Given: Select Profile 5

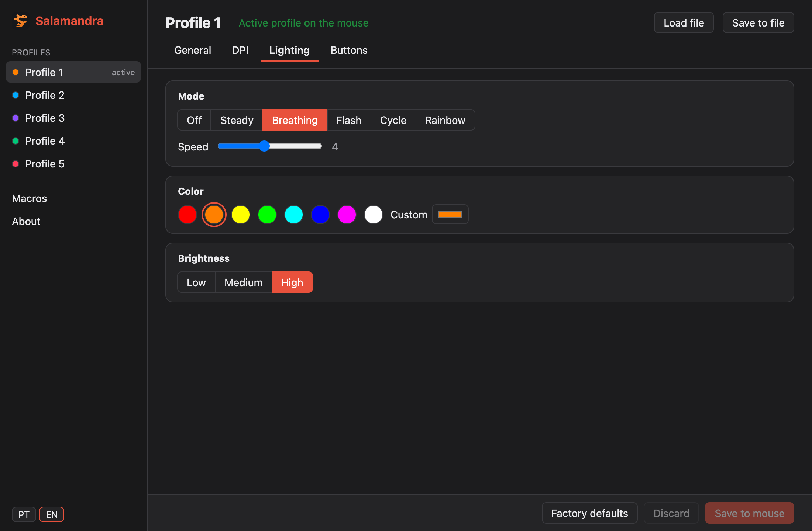Looking at the screenshot, I should click(x=73, y=164).
